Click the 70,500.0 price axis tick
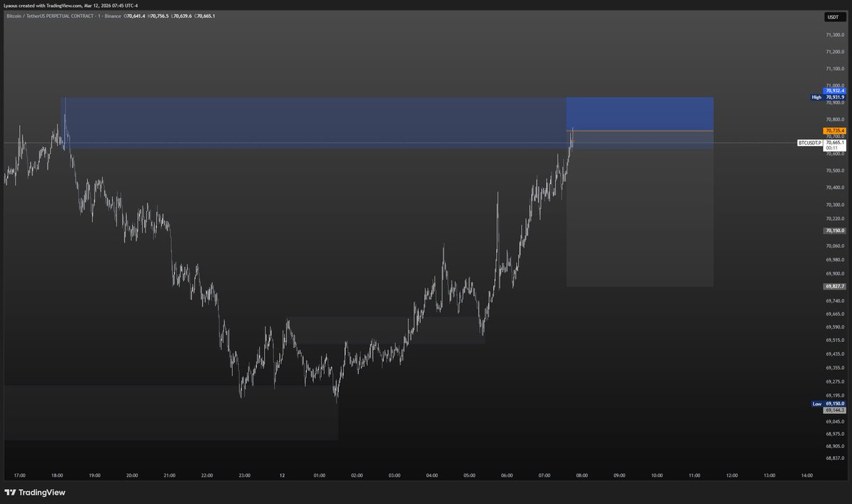 834,171
